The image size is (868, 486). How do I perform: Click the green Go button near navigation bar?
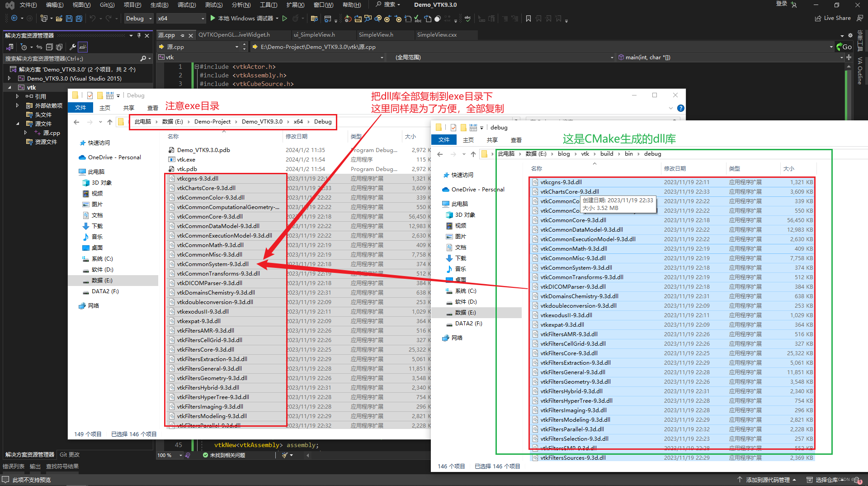pyautogui.click(x=844, y=47)
